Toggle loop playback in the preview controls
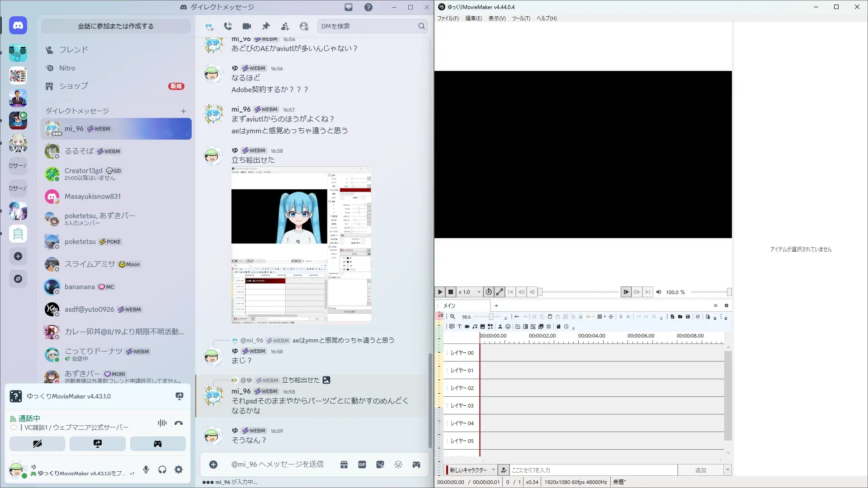 (x=488, y=292)
